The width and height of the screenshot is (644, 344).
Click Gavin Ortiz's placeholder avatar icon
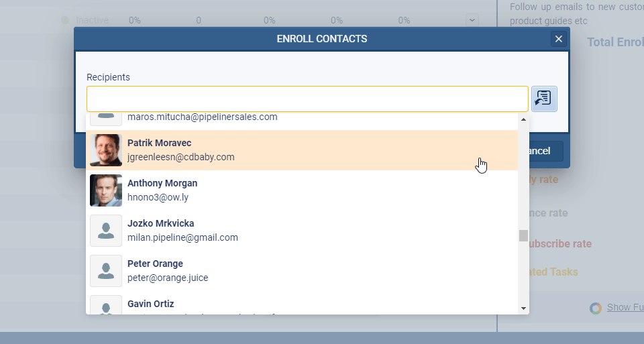106,306
